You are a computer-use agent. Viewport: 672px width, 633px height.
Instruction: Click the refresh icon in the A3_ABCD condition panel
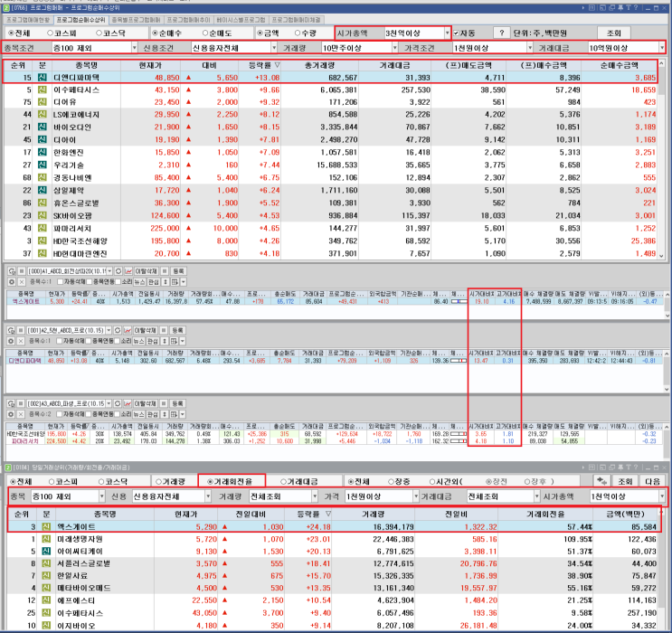(118, 403)
